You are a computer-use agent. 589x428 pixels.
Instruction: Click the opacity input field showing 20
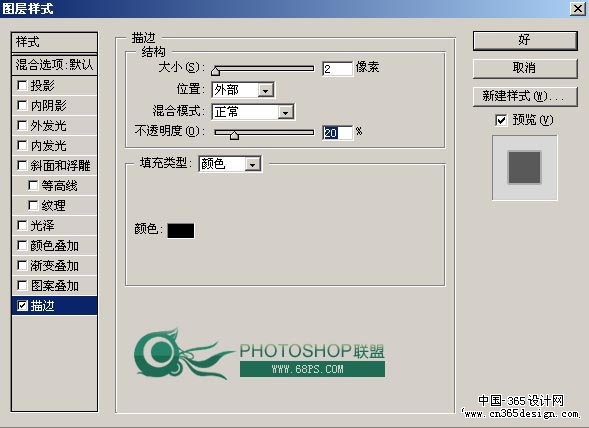337,133
